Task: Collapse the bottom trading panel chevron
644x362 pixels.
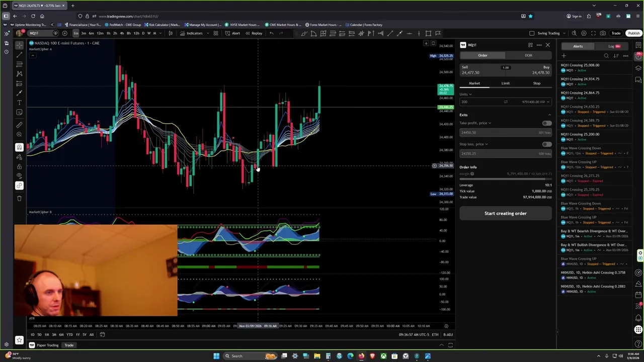Action: [x=442, y=345]
